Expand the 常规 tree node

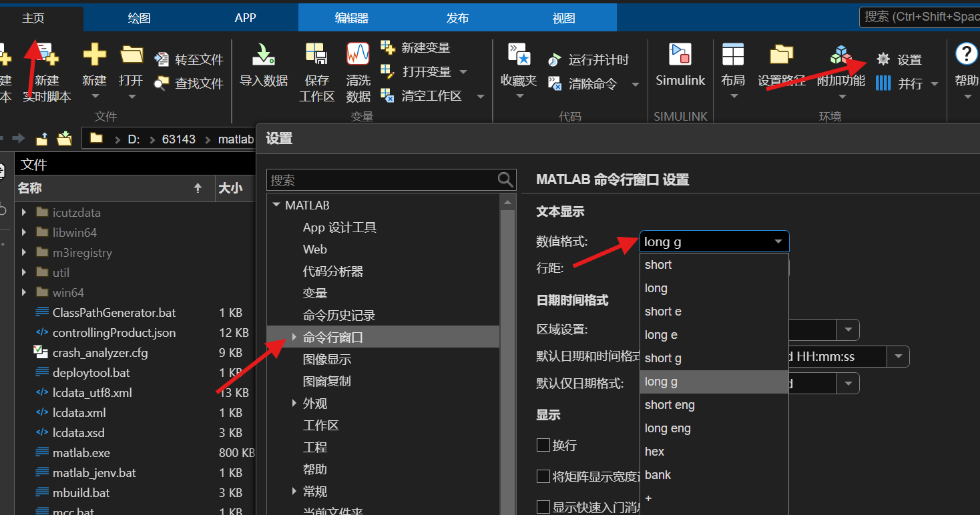pyautogui.click(x=294, y=492)
